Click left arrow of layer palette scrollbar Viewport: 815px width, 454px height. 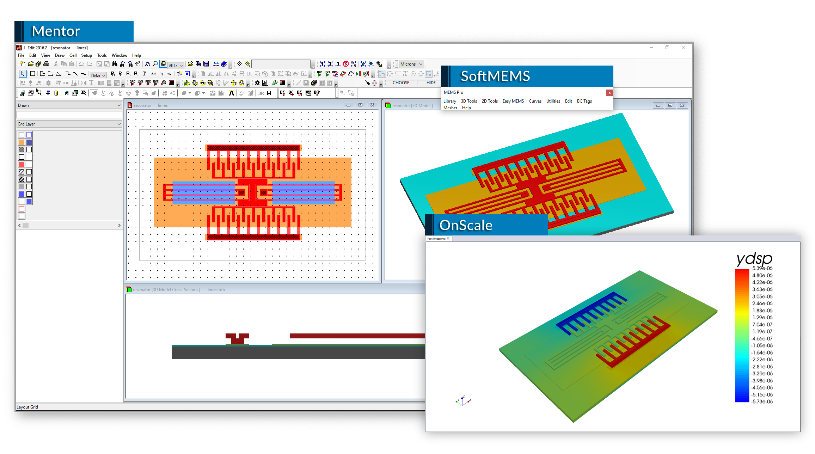tap(20, 225)
